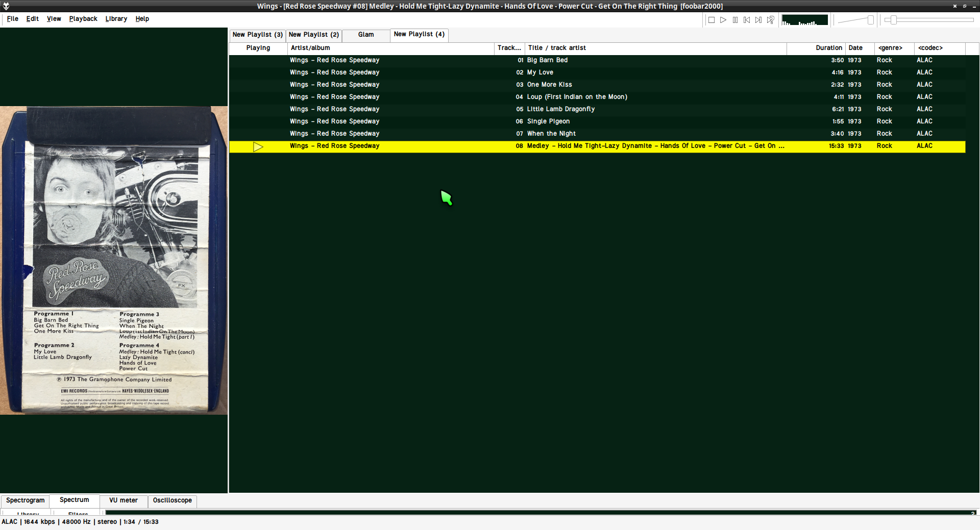Sort by <genre> column header

pyautogui.click(x=894, y=48)
